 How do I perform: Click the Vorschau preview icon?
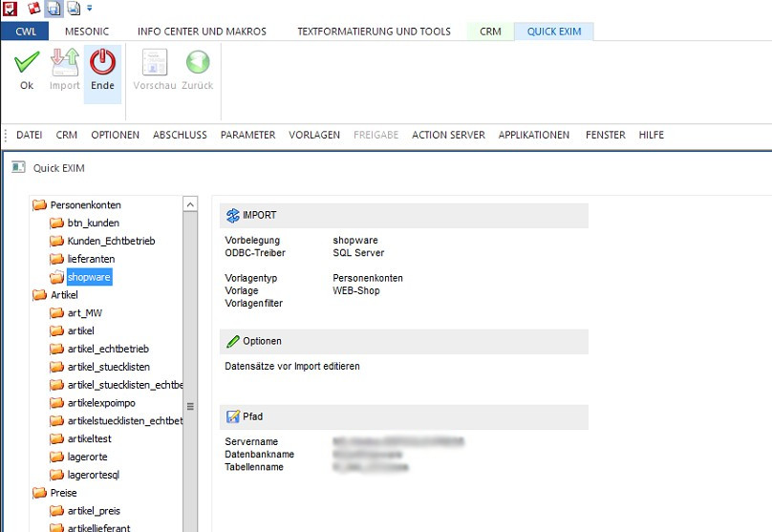[155, 63]
